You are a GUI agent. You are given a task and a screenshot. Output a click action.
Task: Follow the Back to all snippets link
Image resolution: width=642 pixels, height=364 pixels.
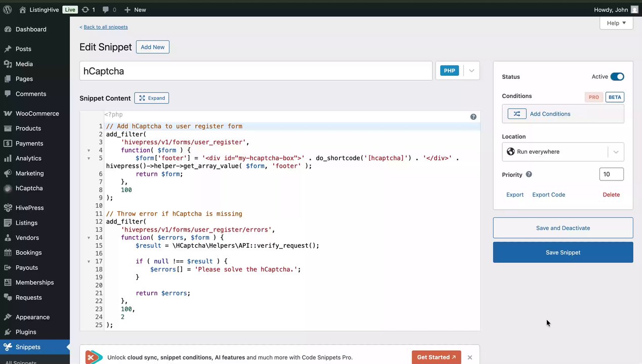pyautogui.click(x=104, y=27)
